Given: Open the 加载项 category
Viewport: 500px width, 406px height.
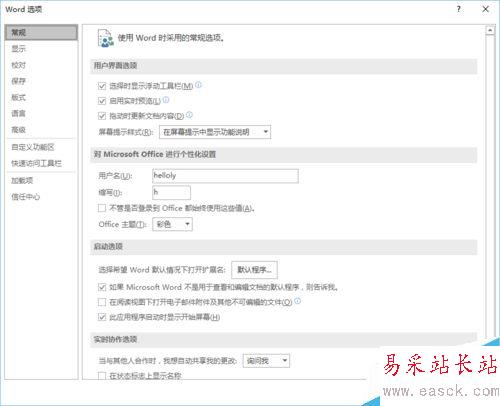Looking at the screenshot, I should click(x=22, y=180).
